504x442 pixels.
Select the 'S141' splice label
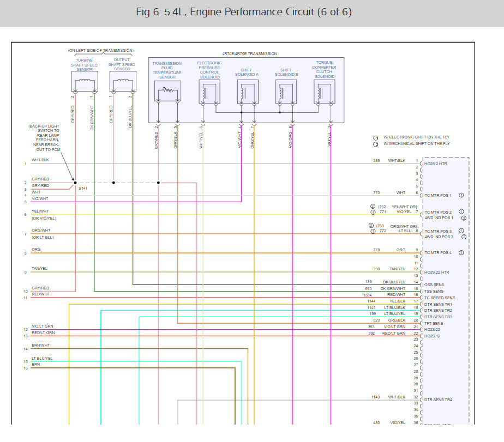click(83, 189)
